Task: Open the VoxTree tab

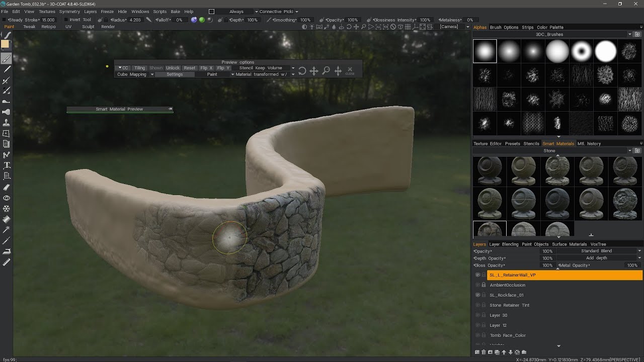Action: [x=598, y=244]
